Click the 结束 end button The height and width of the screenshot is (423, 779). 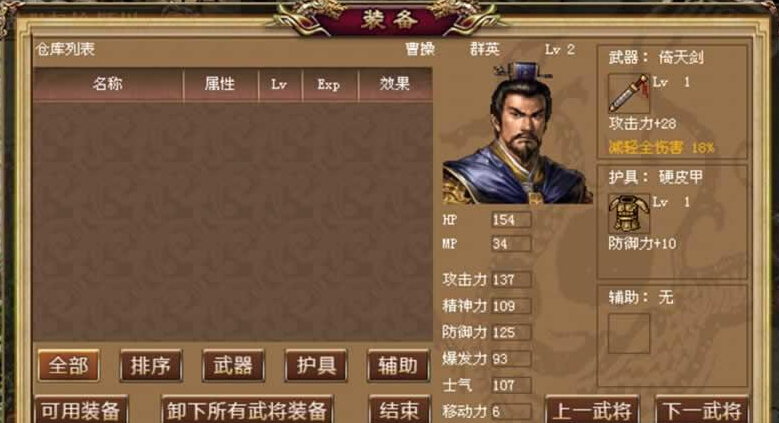pos(399,410)
